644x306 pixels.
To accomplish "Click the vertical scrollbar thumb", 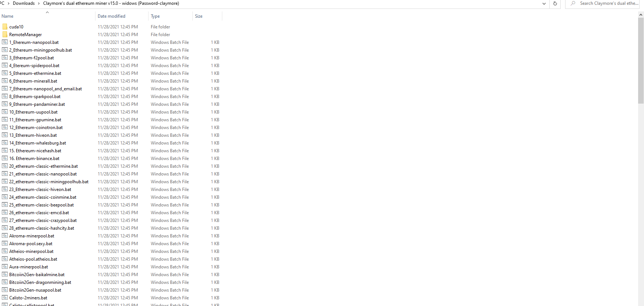I will (x=641, y=60).
